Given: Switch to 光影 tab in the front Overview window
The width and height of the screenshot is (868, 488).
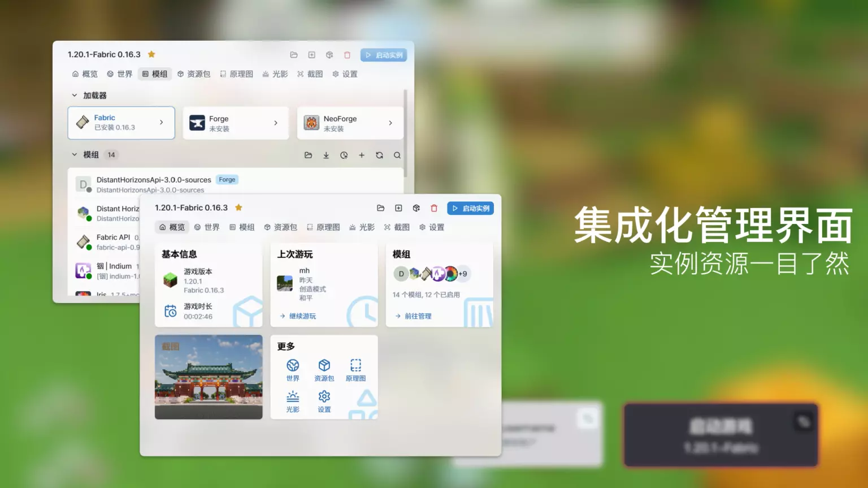Looking at the screenshot, I should coord(362,227).
